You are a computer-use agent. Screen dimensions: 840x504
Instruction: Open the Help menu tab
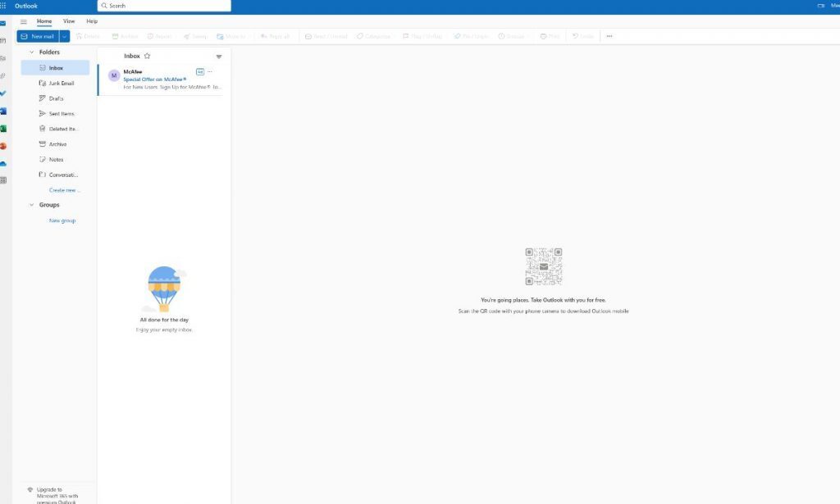pyautogui.click(x=91, y=20)
